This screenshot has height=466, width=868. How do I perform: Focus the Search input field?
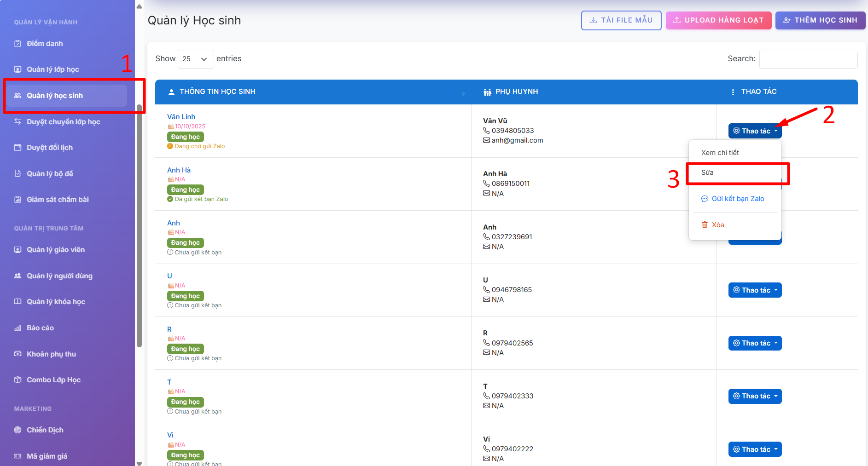(808, 59)
